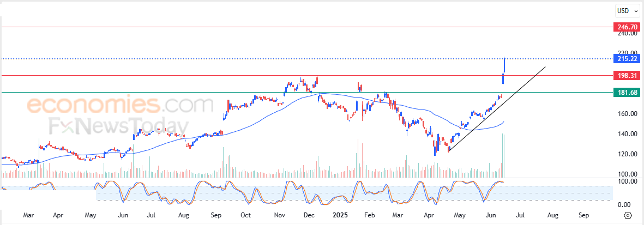Select the 198.31 red level label

click(x=627, y=76)
